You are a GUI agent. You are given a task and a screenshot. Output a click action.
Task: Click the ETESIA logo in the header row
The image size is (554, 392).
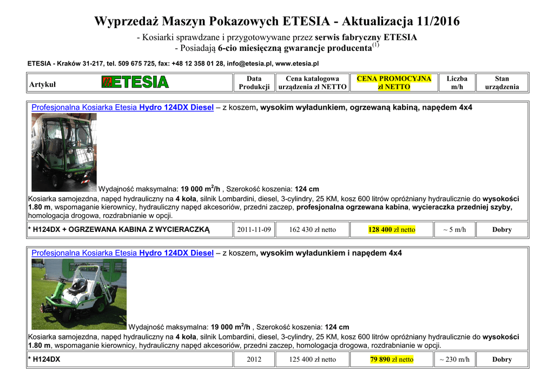click(x=135, y=82)
